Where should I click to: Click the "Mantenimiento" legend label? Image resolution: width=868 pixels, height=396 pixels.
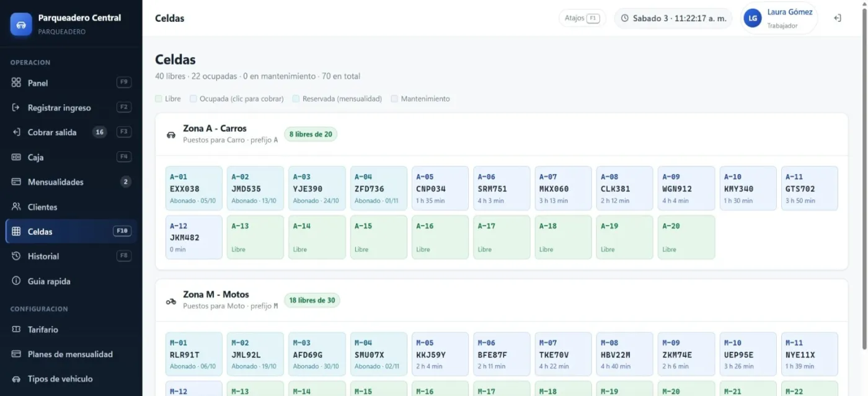425,99
